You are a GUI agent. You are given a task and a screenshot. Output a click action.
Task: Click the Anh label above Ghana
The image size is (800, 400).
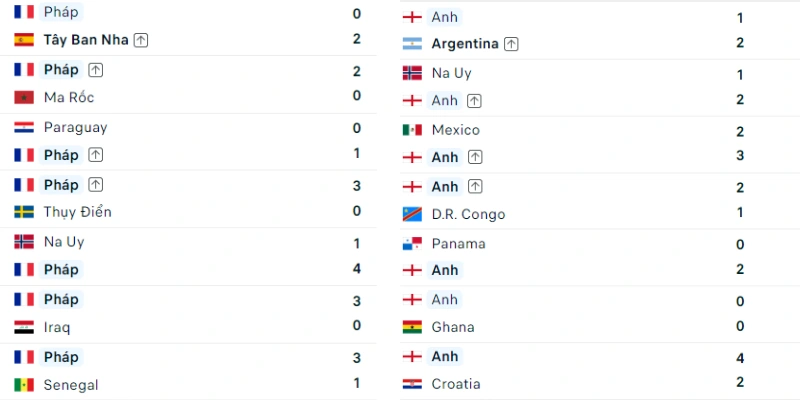pyautogui.click(x=444, y=299)
